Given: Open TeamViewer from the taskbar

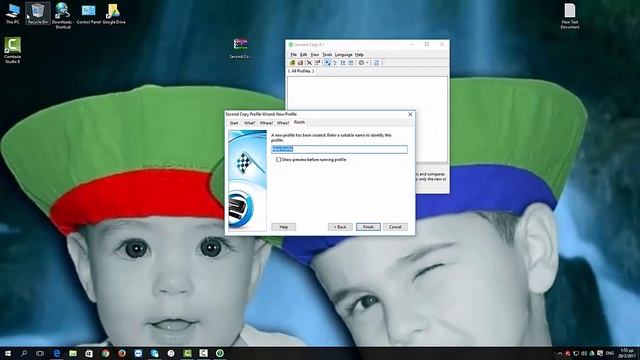Looking at the screenshot, I should click(x=138, y=353).
